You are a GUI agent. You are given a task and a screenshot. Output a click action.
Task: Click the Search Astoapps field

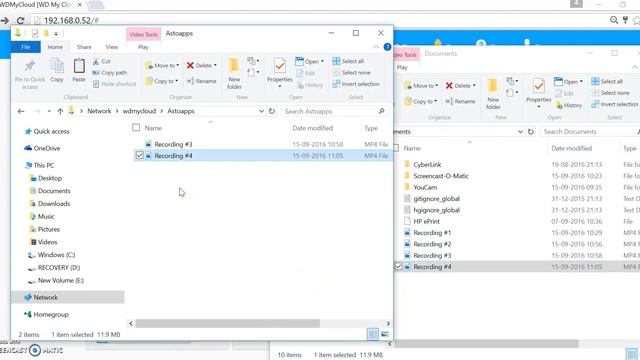point(334,111)
